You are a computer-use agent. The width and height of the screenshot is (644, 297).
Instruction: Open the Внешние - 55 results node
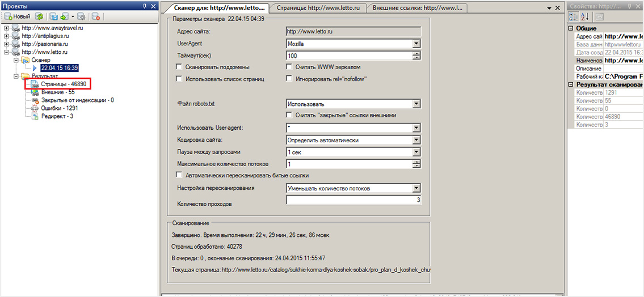(57, 92)
